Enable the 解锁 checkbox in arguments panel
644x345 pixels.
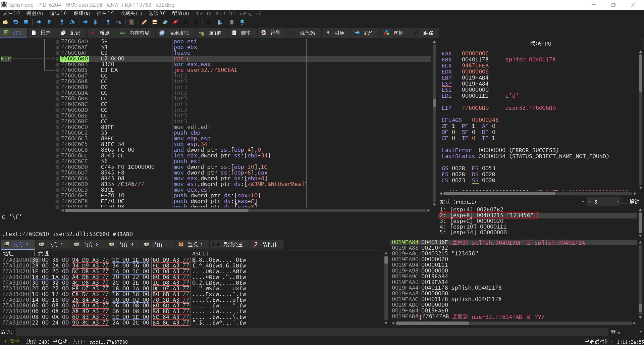point(624,202)
